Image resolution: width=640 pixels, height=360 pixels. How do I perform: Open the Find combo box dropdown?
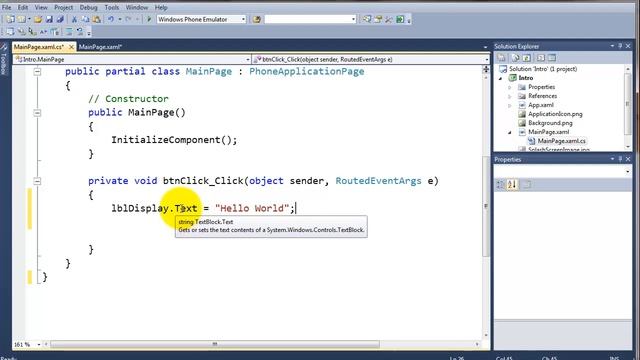click(x=353, y=19)
